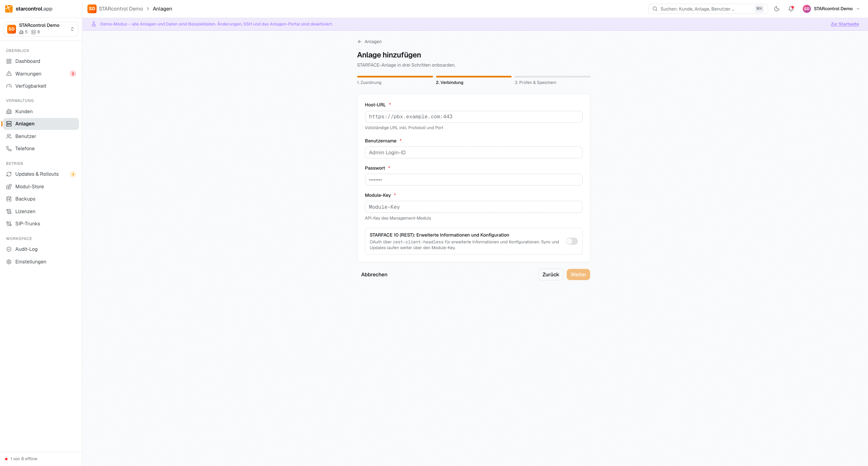The height and width of the screenshot is (466, 868).
Task: Open STARcontrol Demo user account menu
Action: (831, 9)
